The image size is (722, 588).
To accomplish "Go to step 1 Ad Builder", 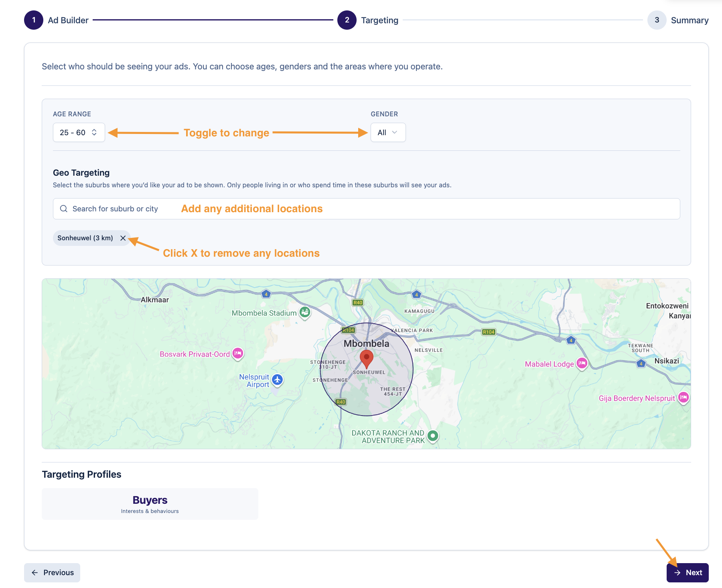I will (34, 20).
